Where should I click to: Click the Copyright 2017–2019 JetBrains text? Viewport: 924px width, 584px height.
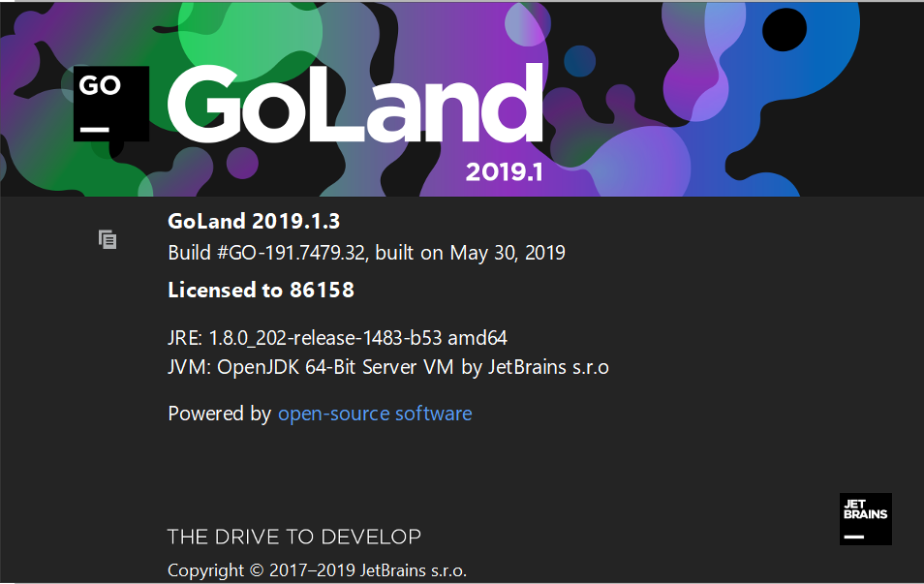point(317,570)
